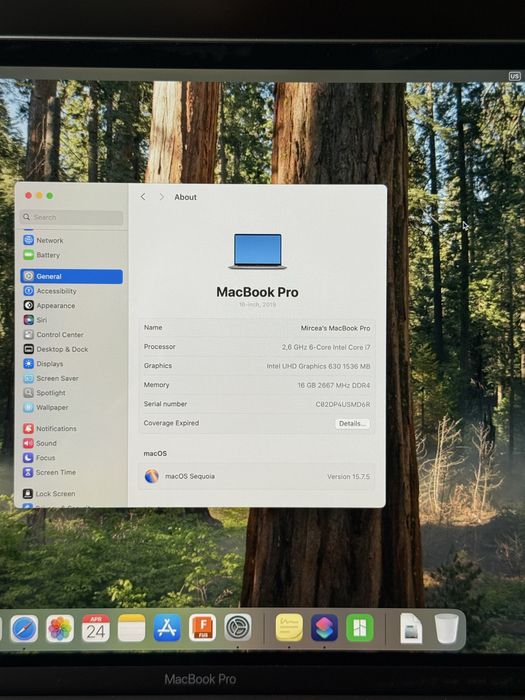Click the MacBook Pro laptop image

[258, 251]
